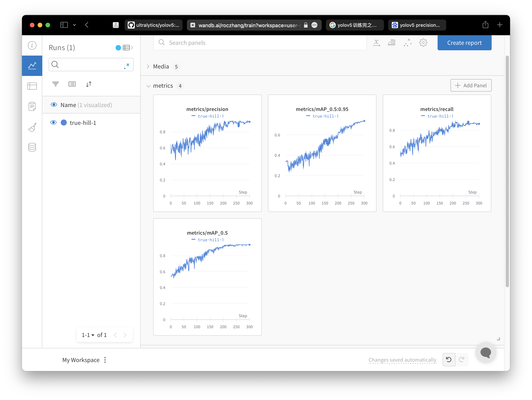Open the reports clipboard icon in sidebar

(32, 106)
